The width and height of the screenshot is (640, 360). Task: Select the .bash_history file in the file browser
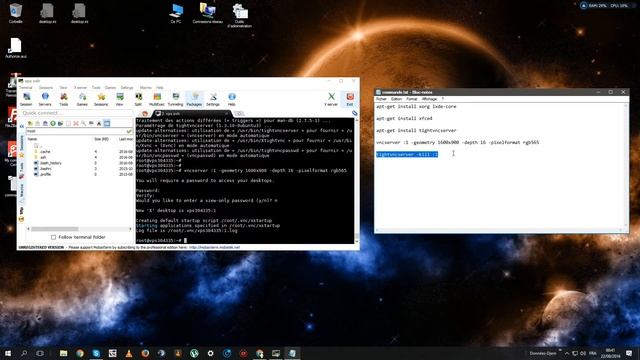(48, 163)
